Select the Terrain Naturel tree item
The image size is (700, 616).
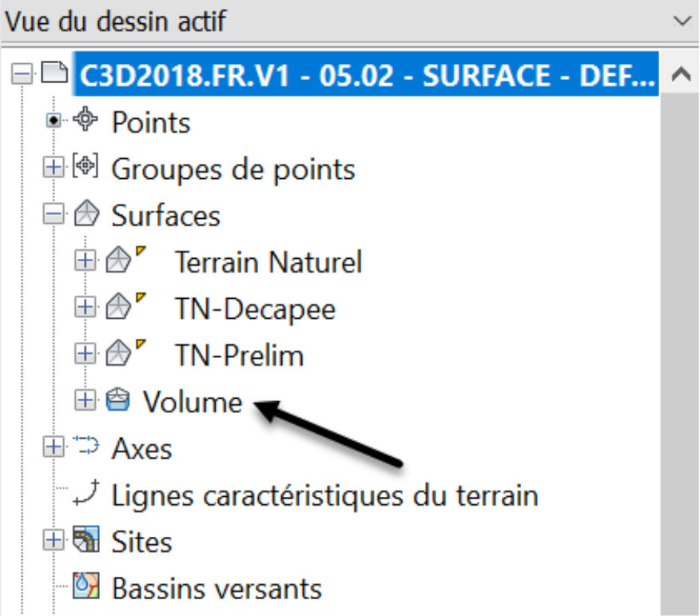coord(268,261)
